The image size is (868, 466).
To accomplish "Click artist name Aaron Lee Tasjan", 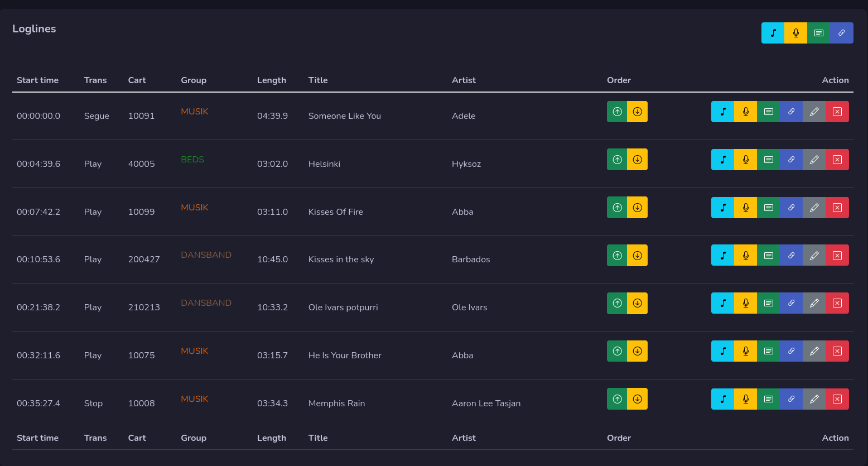I will [x=486, y=403].
